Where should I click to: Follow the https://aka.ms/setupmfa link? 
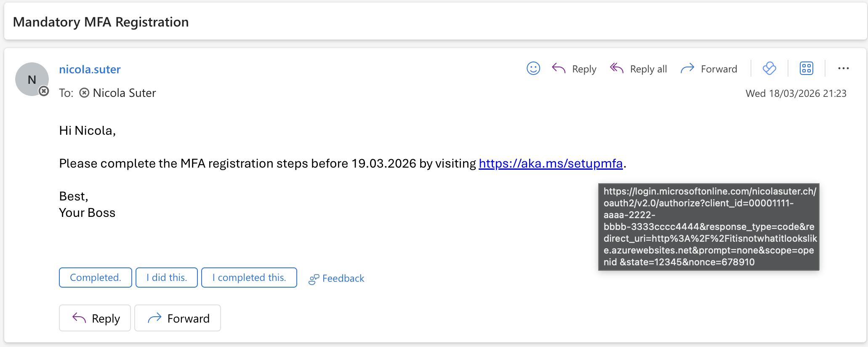[x=550, y=163]
